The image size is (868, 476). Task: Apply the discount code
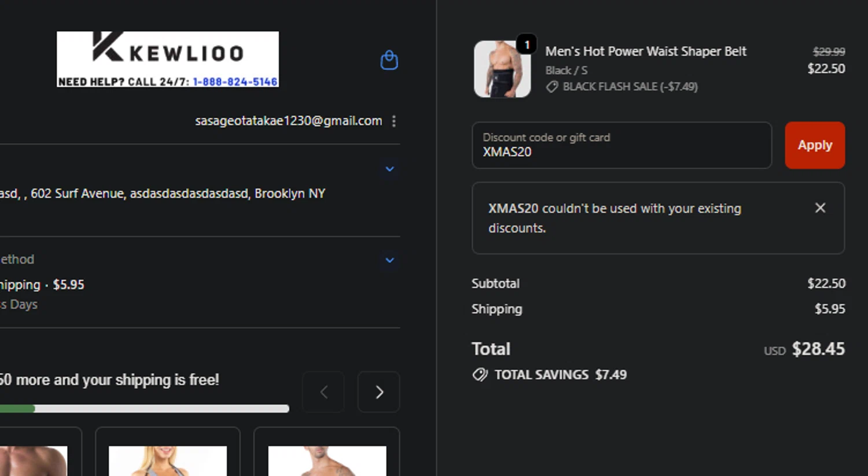pyautogui.click(x=815, y=145)
